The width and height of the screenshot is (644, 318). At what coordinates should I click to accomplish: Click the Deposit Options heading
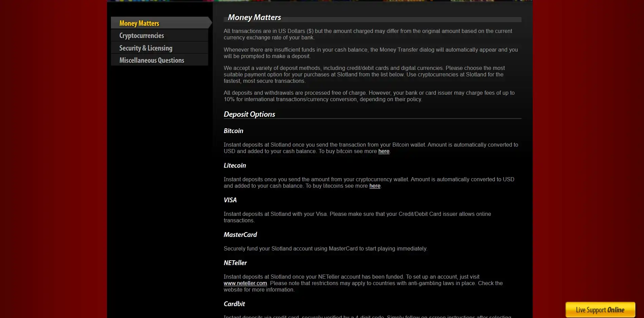249,114
